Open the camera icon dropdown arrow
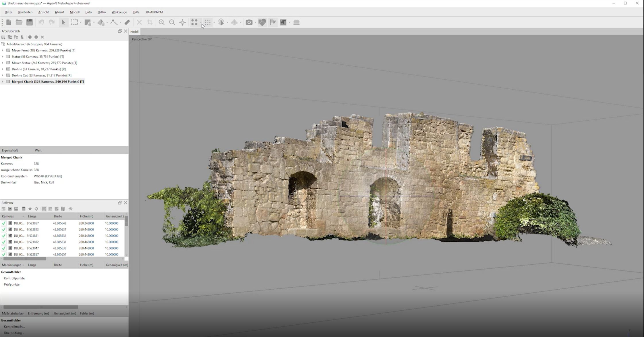This screenshot has width=644, height=337. pyautogui.click(x=255, y=22)
